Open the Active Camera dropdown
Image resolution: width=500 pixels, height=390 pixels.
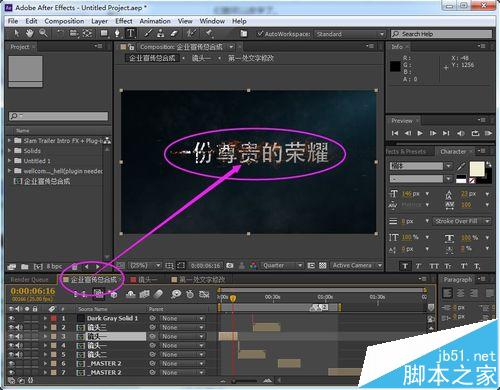pyautogui.click(x=357, y=266)
